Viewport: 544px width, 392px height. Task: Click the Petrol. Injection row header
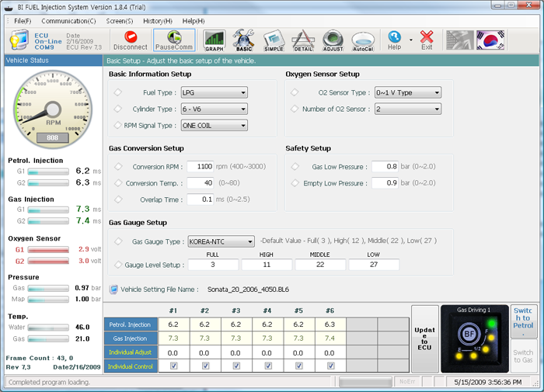click(131, 324)
